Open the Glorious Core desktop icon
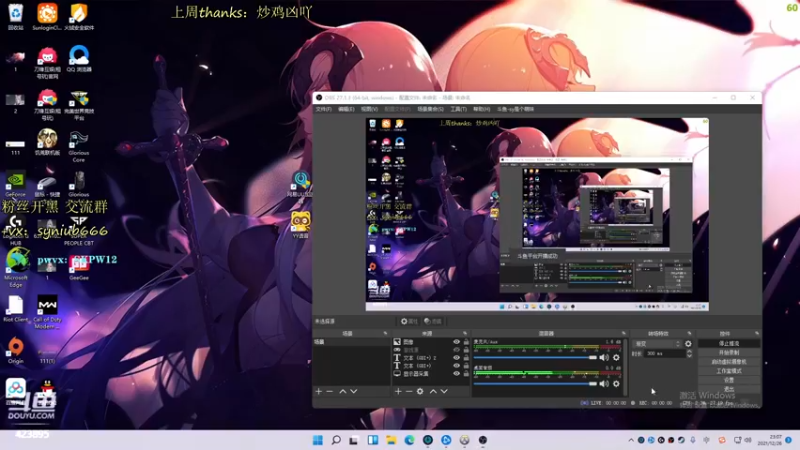Viewport: 800px width, 450px height. [79, 146]
